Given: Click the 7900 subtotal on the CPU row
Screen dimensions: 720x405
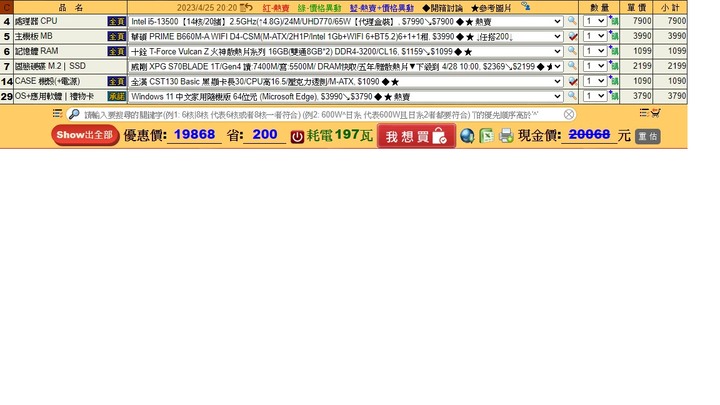Looking at the screenshot, I should (677, 21).
